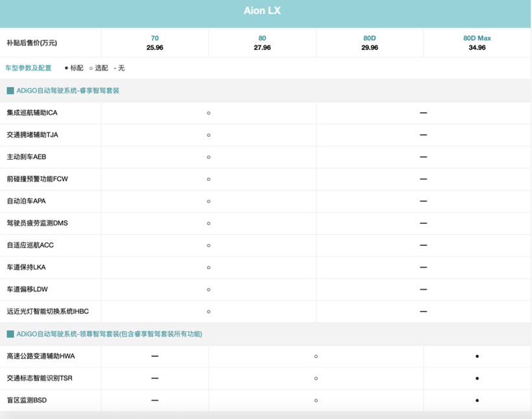Open the ADiGO自动驾驶系统-睿享智驾套装 section heading
This screenshot has height=419, width=532.
coord(67,91)
